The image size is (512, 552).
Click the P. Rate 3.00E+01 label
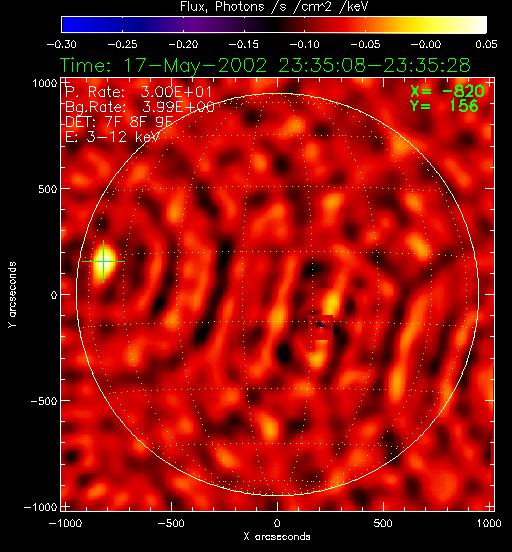coord(138,92)
